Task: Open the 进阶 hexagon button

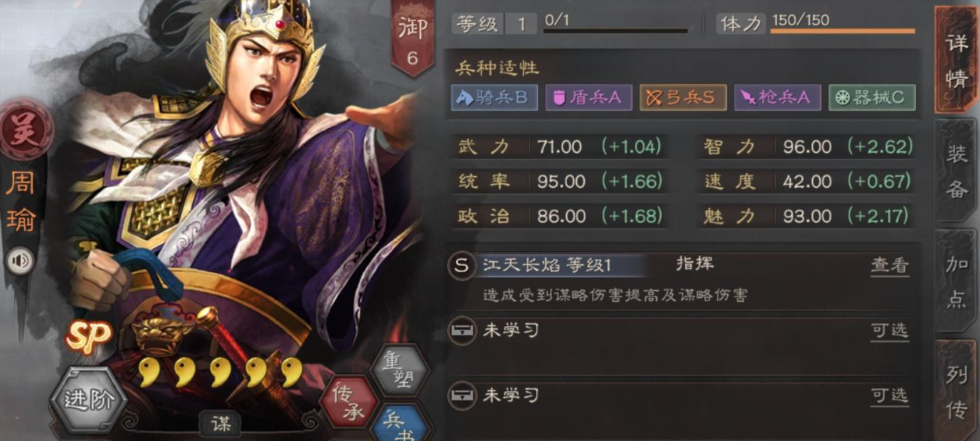Action: tap(88, 400)
